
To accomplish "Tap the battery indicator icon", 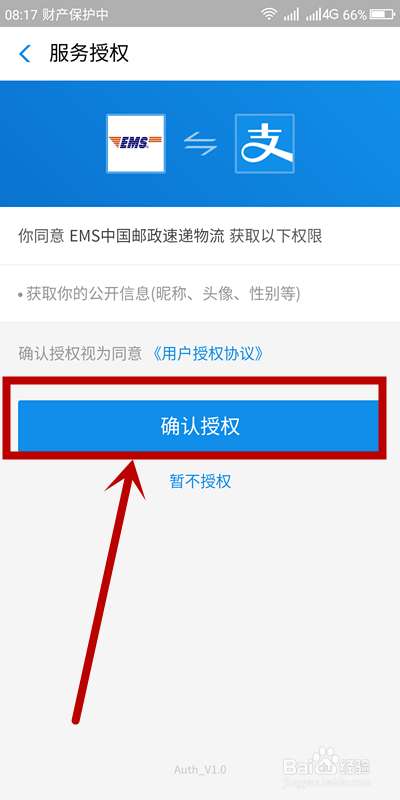I will coord(382,14).
